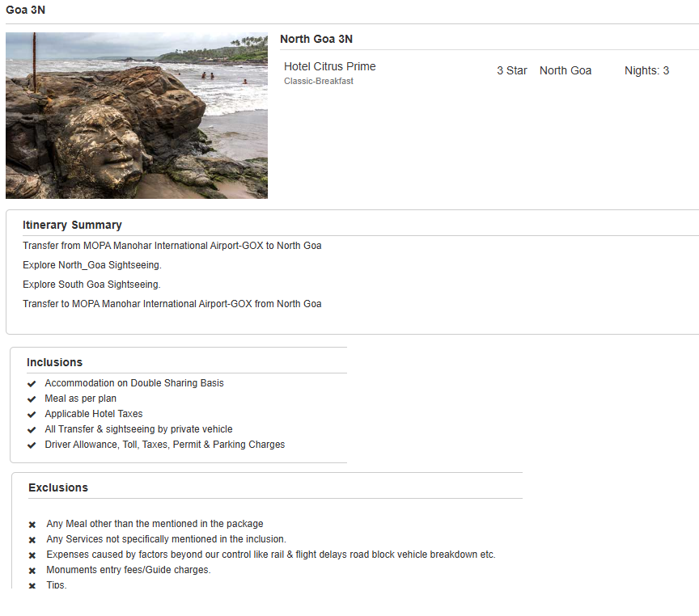Click 'Any Meal other than the mentioned' exclusion
This screenshot has height=616, width=699.
155,523
